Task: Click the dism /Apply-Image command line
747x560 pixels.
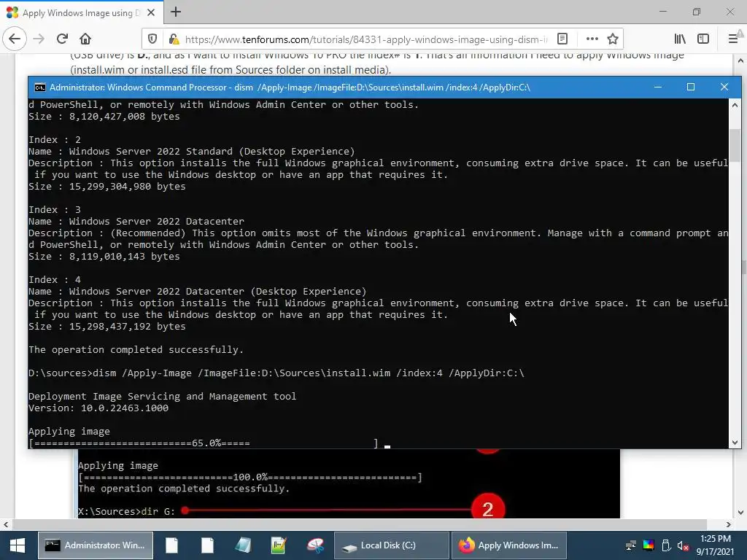Action: 276,373
